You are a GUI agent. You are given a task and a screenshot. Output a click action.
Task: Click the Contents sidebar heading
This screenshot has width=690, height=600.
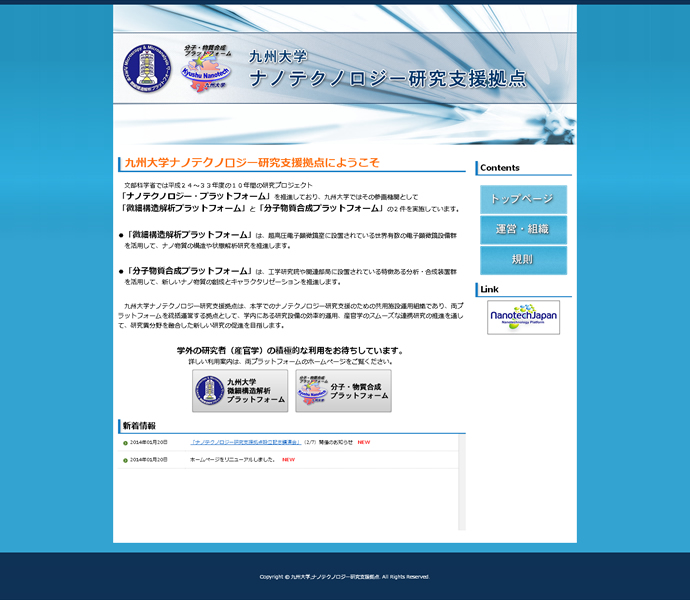pos(499,168)
